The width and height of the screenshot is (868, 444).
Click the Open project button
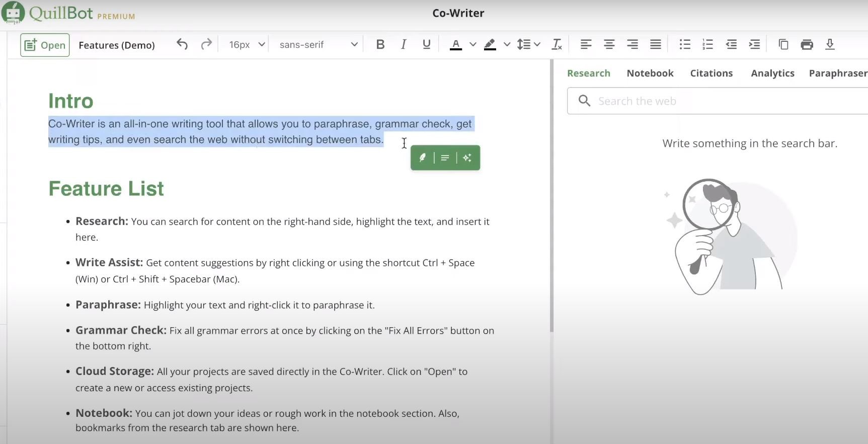[45, 45]
